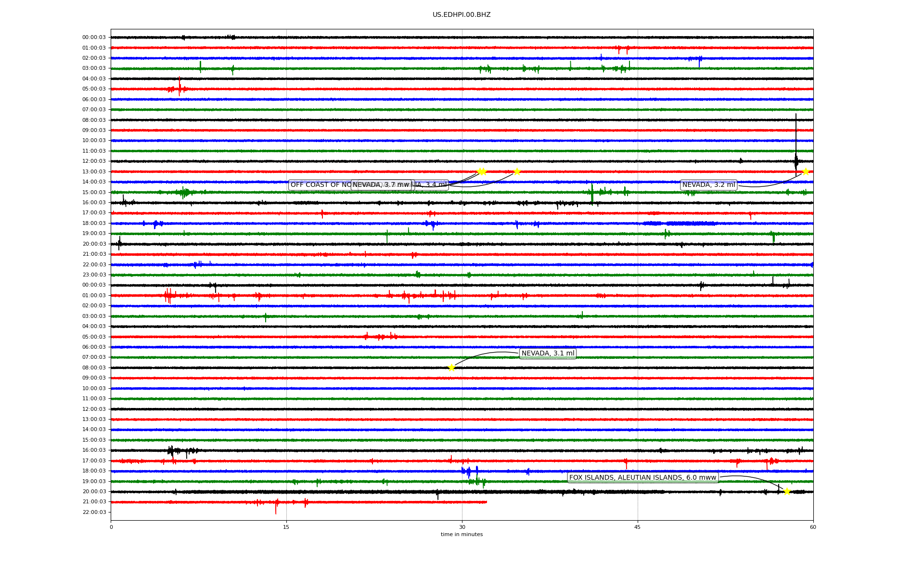Select the 21:00:03 label of the partial red trace

[94, 502]
